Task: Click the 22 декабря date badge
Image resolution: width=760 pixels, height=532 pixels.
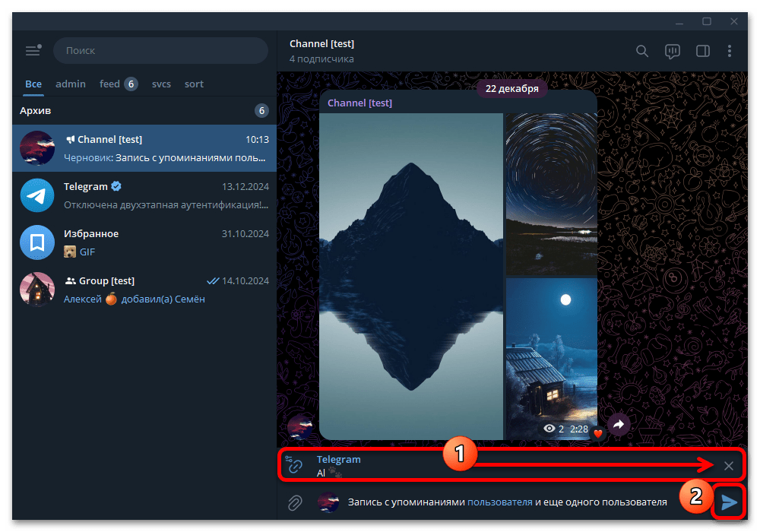Action: click(x=511, y=89)
